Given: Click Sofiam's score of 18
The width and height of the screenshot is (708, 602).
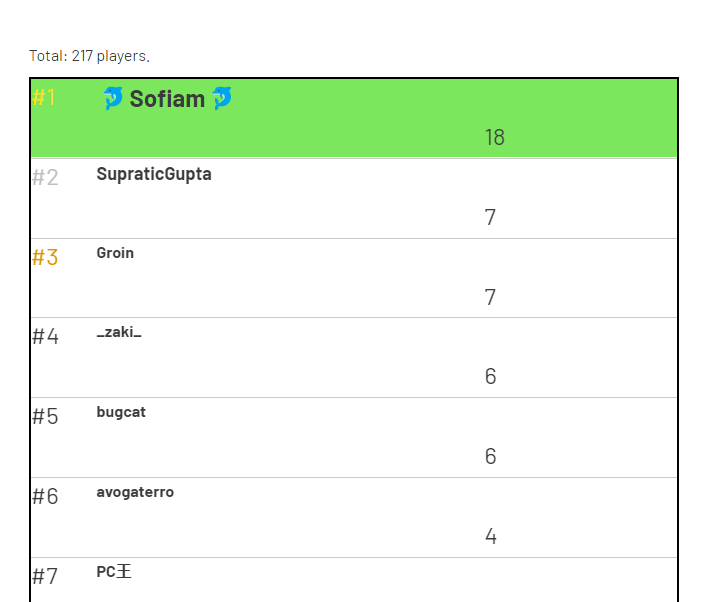Looking at the screenshot, I should 494,138.
